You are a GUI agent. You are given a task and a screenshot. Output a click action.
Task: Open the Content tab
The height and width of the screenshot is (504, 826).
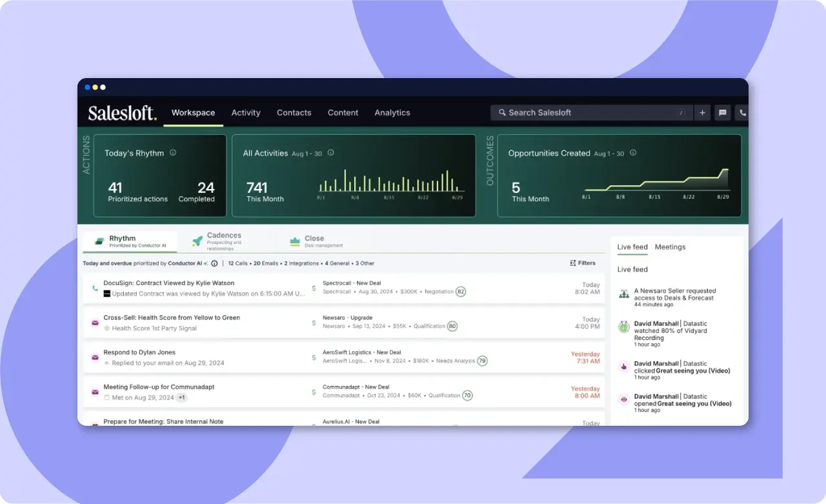click(x=343, y=112)
